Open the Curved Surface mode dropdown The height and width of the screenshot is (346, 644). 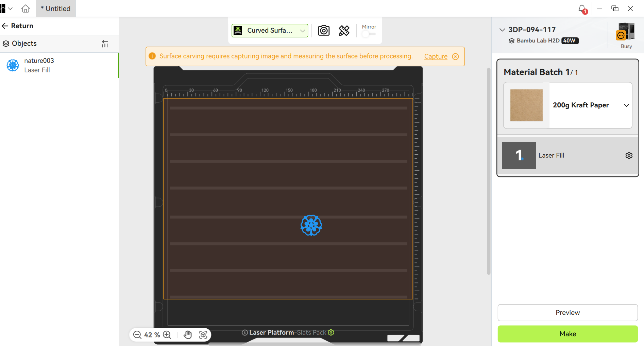tap(270, 31)
